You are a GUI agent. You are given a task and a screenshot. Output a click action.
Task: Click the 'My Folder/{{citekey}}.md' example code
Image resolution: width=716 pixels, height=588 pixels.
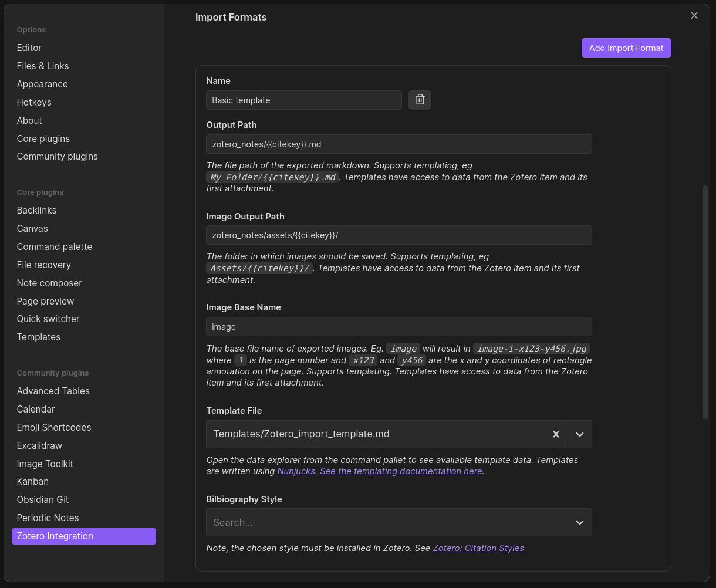coord(273,177)
